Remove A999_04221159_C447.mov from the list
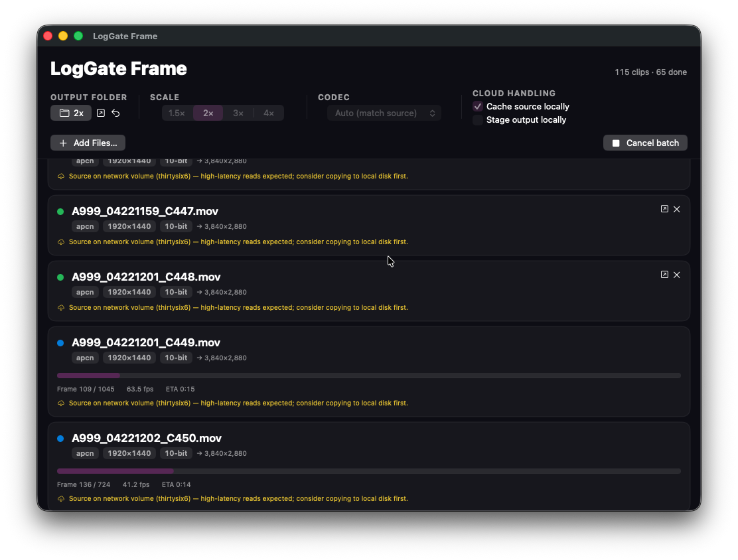 tap(677, 209)
